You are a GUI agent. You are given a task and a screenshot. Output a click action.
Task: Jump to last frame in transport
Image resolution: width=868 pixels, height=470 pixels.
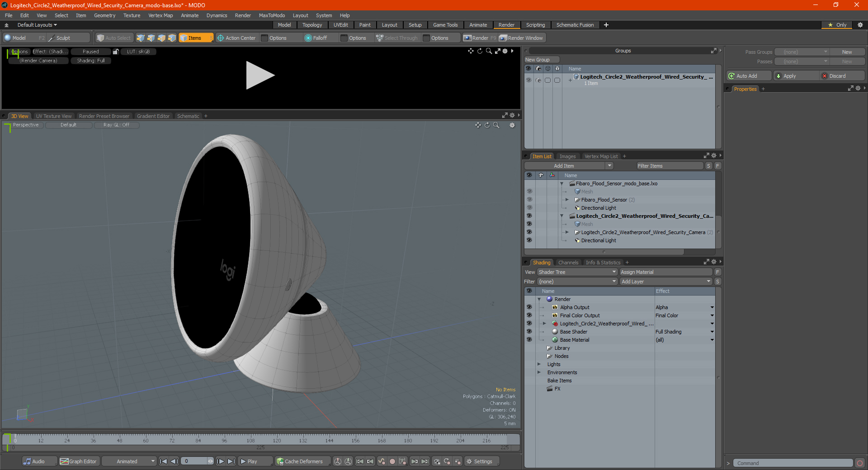click(x=231, y=461)
